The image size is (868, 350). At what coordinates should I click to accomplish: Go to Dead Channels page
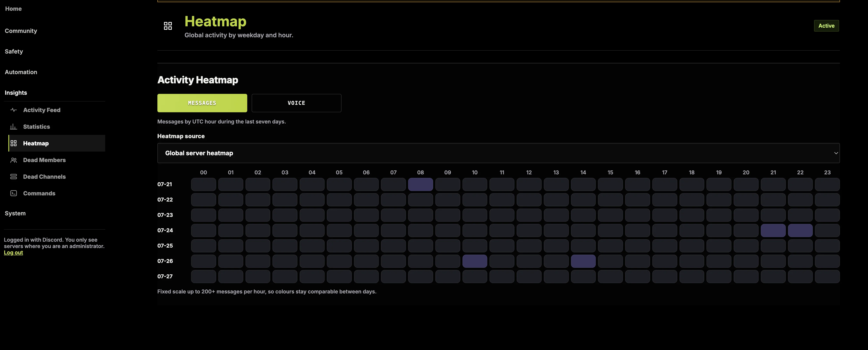[57, 177]
